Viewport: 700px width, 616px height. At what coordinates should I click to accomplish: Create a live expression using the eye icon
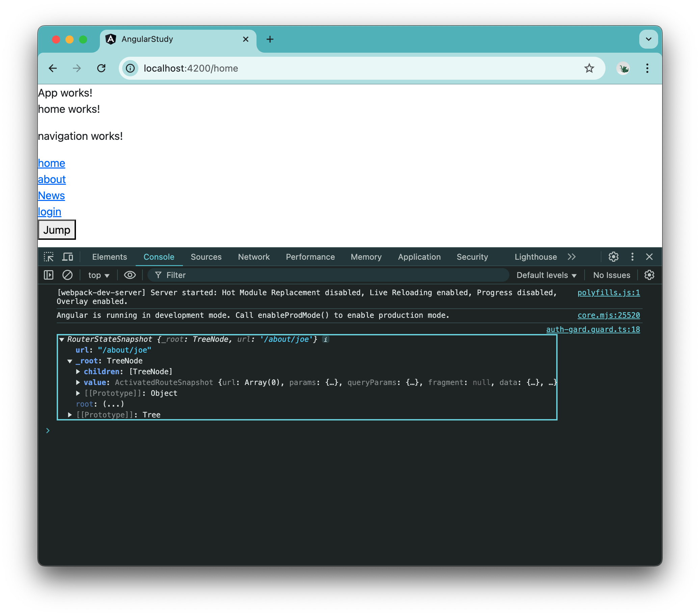130,275
